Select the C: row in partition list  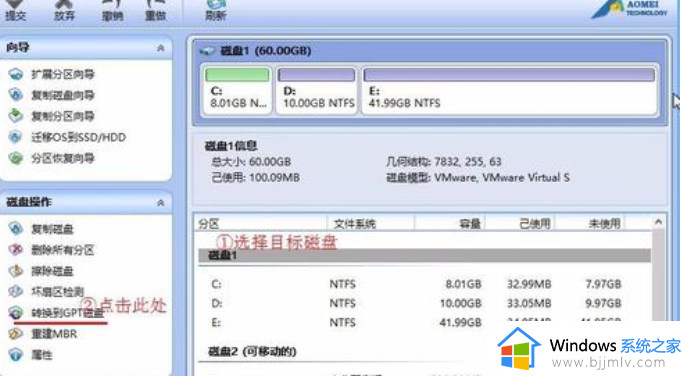[x=424, y=284]
